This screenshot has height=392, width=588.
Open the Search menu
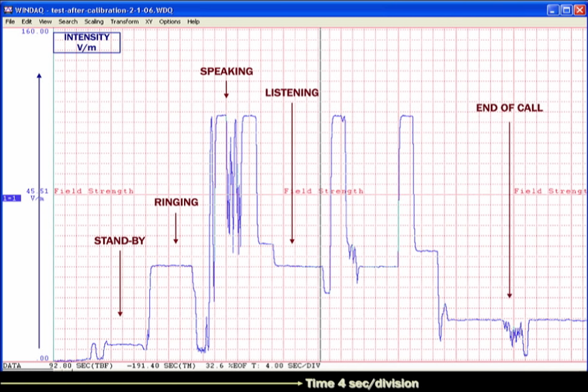pyautogui.click(x=68, y=22)
